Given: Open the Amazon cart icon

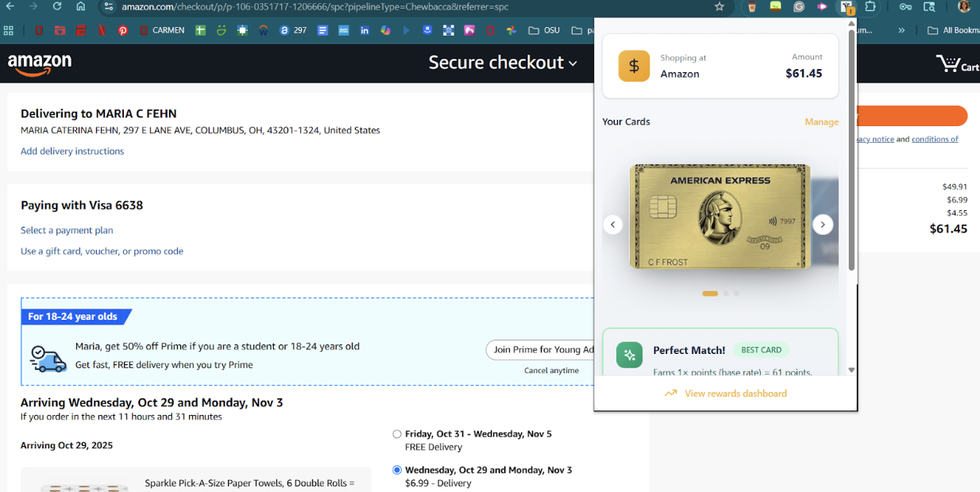Looking at the screenshot, I should 957,64.
